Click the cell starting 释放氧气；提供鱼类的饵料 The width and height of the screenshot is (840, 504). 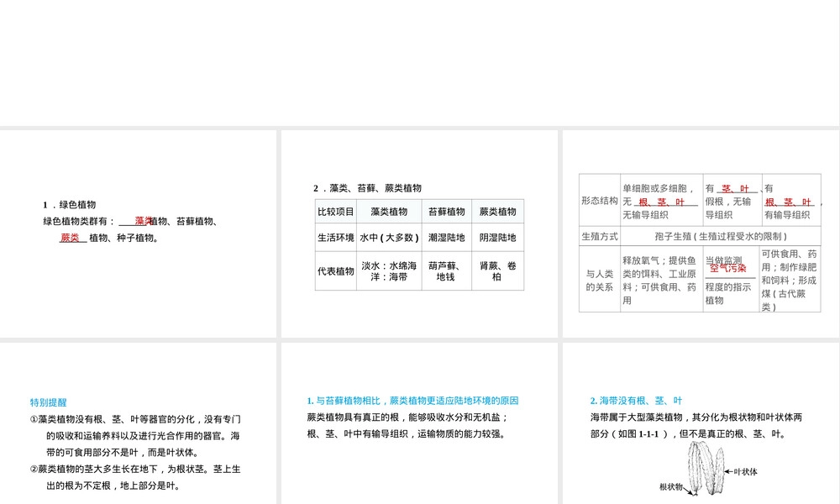pos(662,280)
